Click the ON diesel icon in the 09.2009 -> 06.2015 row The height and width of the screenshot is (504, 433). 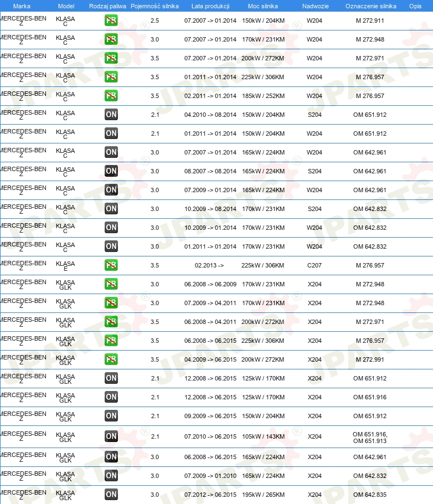pos(111,416)
